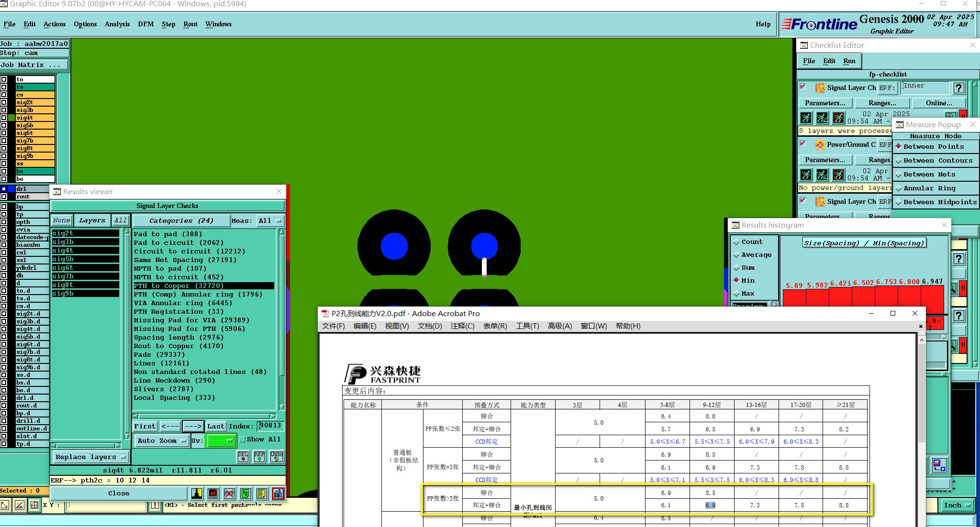The height and width of the screenshot is (527, 980).
Task: Select sig5b in Results viewer layers list
Action: click(x=85, y=259)
